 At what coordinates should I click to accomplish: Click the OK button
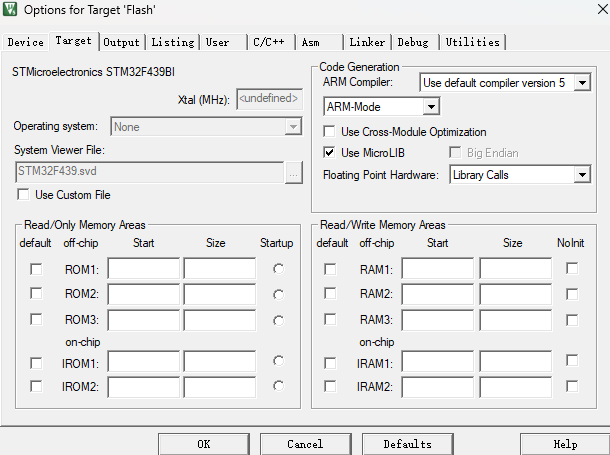(204, 444)
